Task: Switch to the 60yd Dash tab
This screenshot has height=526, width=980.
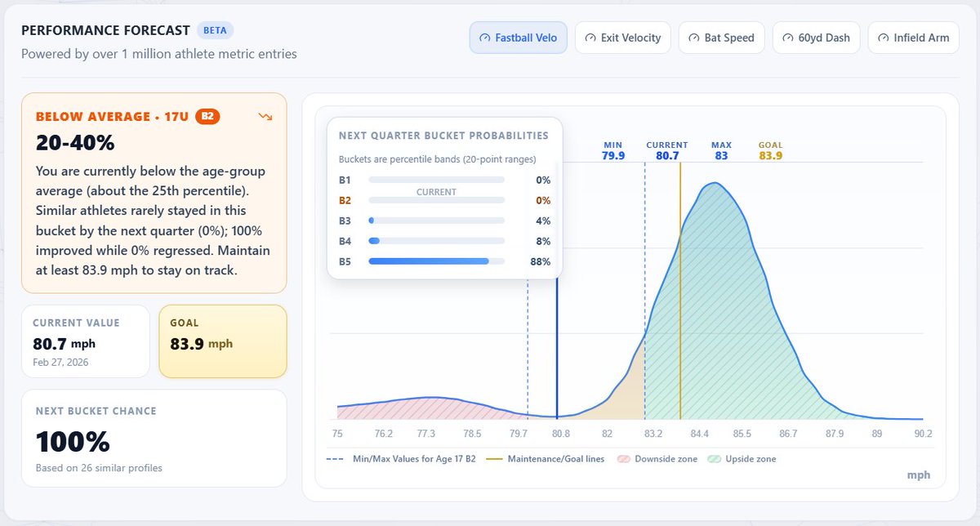Action: pos(816,38)
